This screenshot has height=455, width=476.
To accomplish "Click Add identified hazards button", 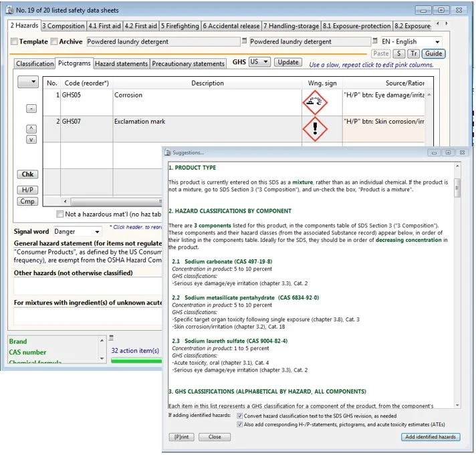I will (x=431, y=437).
